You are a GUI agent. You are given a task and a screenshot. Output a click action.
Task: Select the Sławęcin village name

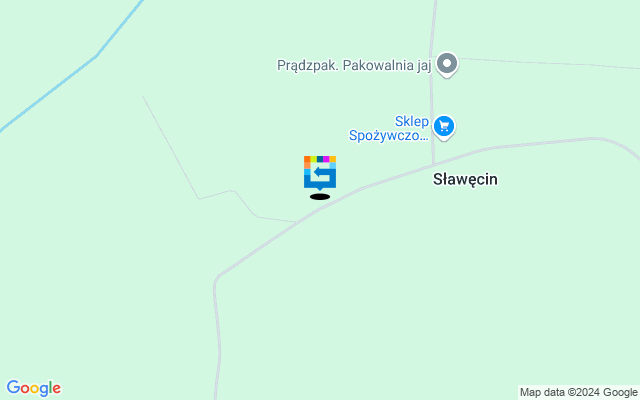pyautogui.click(x=465, y=179)
